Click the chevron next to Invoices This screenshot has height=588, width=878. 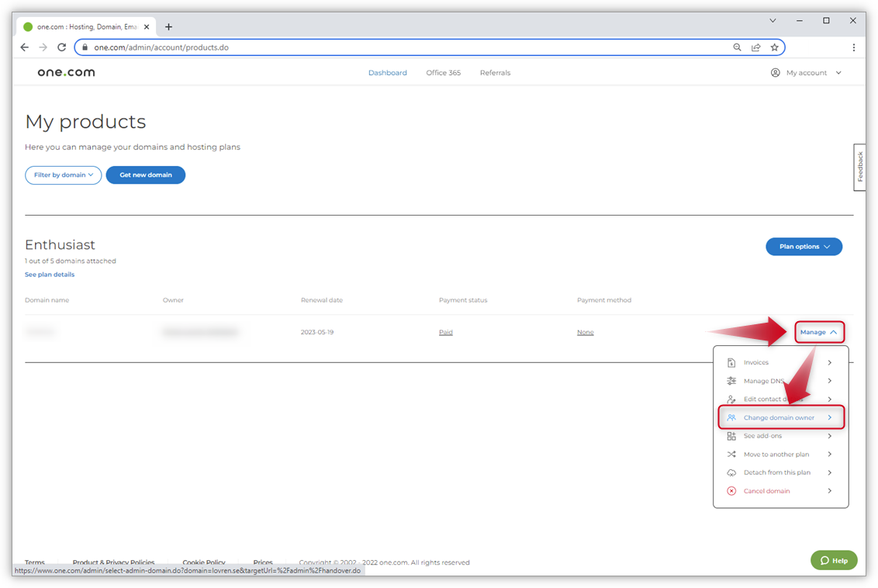click(x=829, y=363)
